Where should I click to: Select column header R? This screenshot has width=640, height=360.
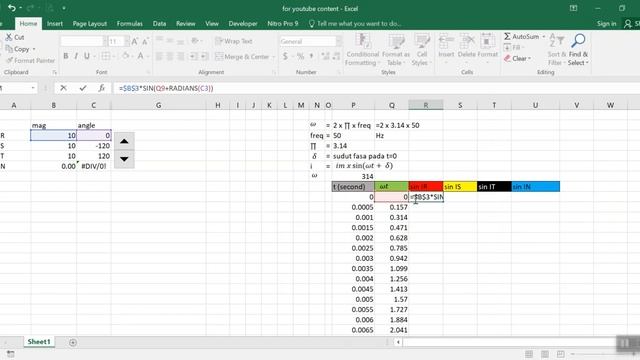(x=425, y=105)
